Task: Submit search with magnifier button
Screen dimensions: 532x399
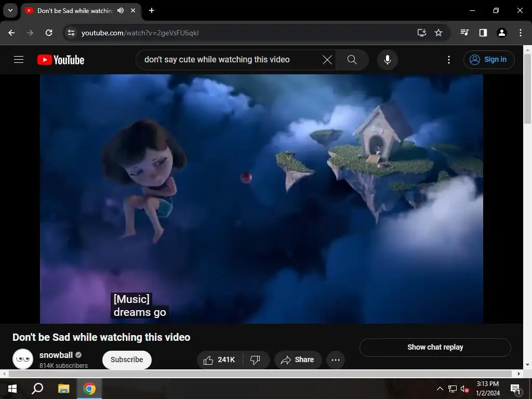Action: [x=352, y=60]
